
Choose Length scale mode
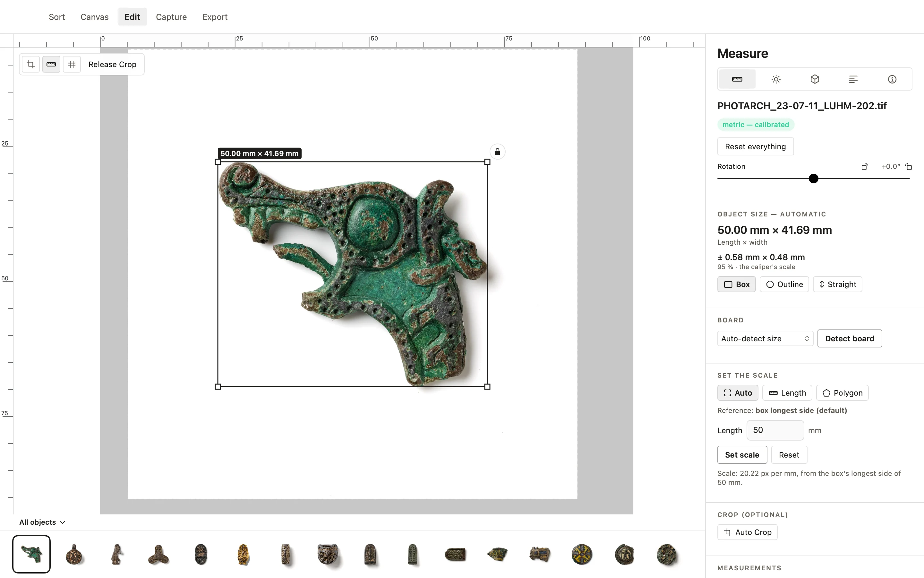(787, 393)
